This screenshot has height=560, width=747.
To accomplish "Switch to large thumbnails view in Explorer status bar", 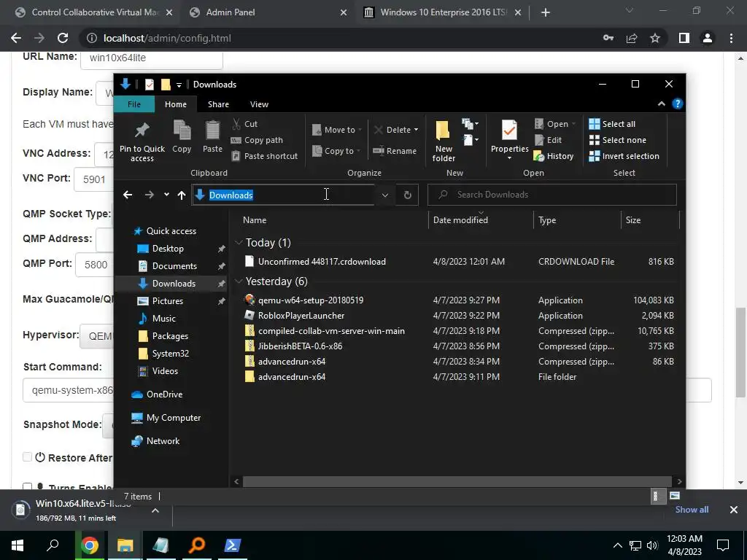I will tap(675, 496).
